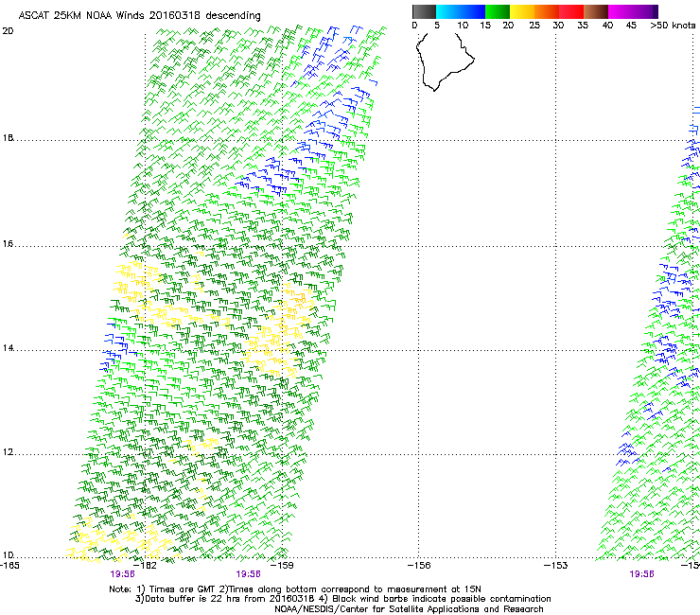Click the blue 10-15 knots color swatch
Screen dimensions: 700x615
coord(473,11)
